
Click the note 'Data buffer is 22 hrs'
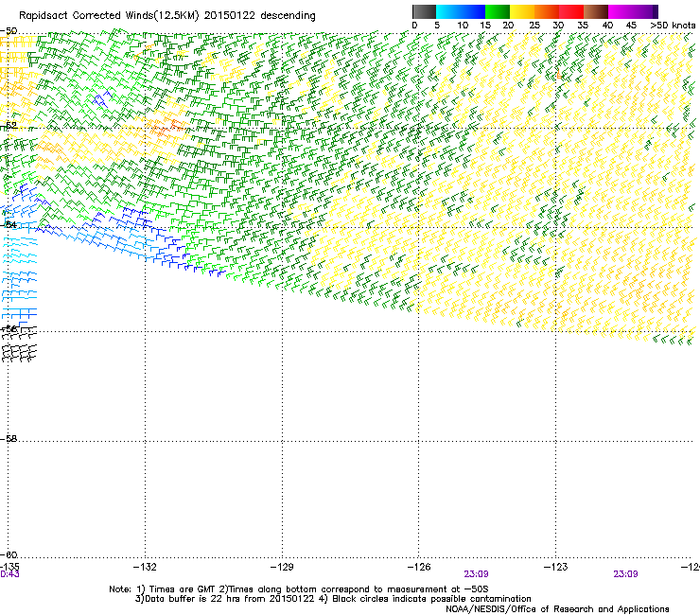click(x=193, y=599)
